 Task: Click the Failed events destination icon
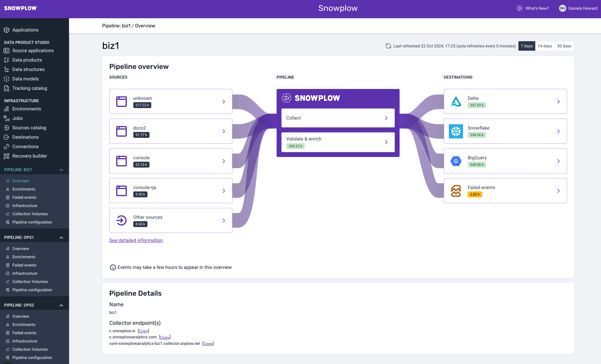pyautogui.click(x=456, y=191)
